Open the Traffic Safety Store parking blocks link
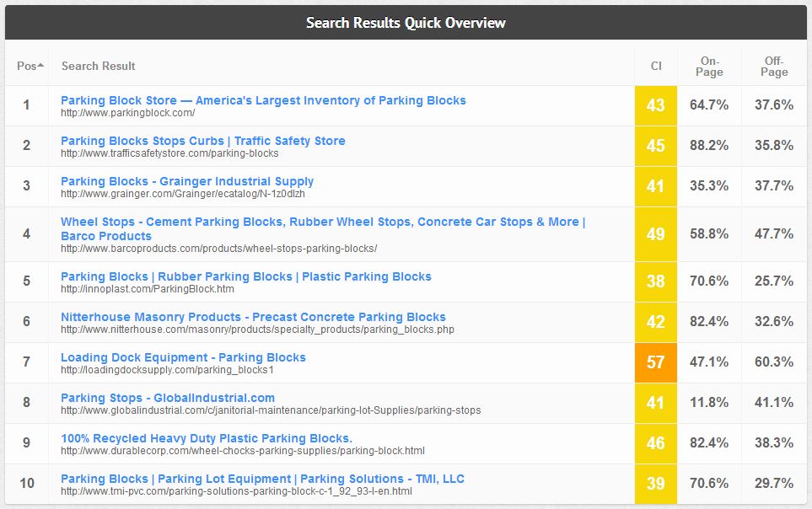The height and width of the screenshot is (509, 812). (202, 140)
